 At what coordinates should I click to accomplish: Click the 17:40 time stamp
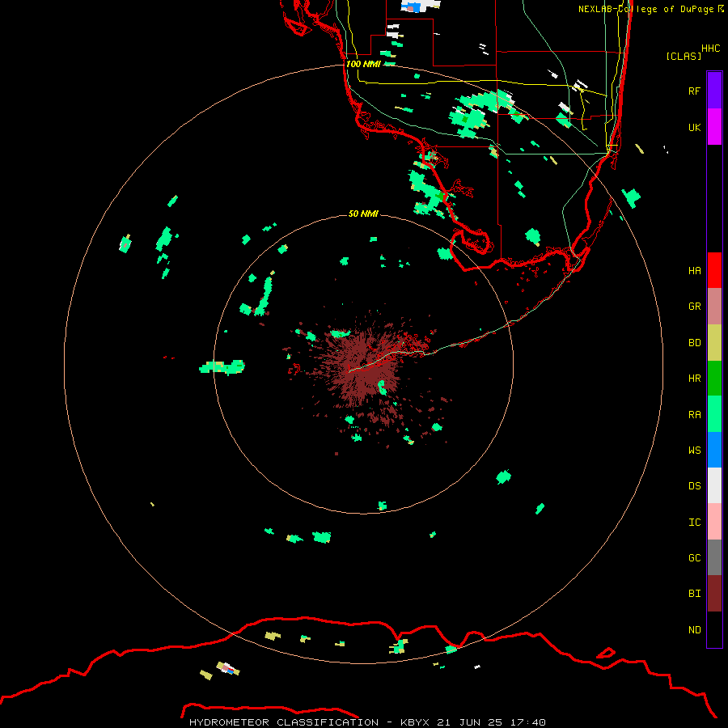click(527, 722)
